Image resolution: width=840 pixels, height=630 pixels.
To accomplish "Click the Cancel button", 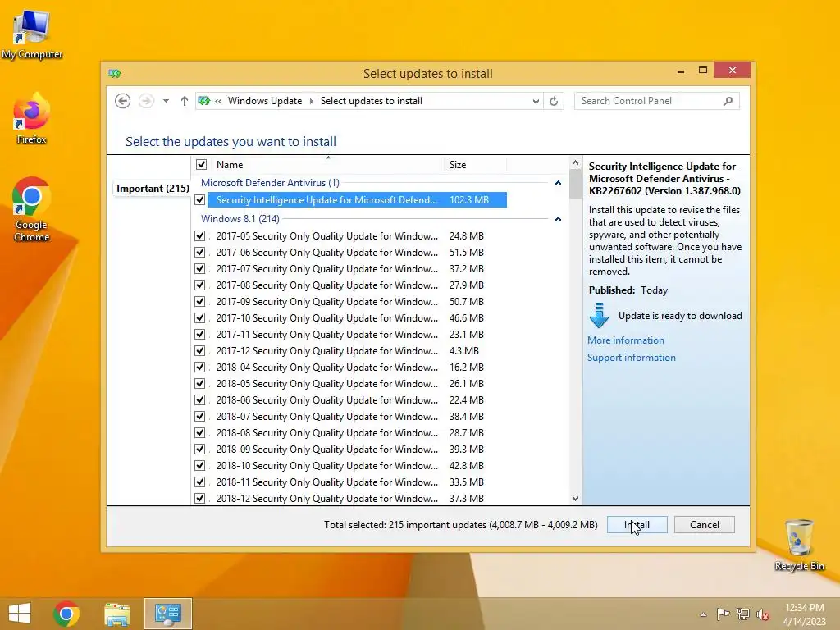I will [705, 525].
